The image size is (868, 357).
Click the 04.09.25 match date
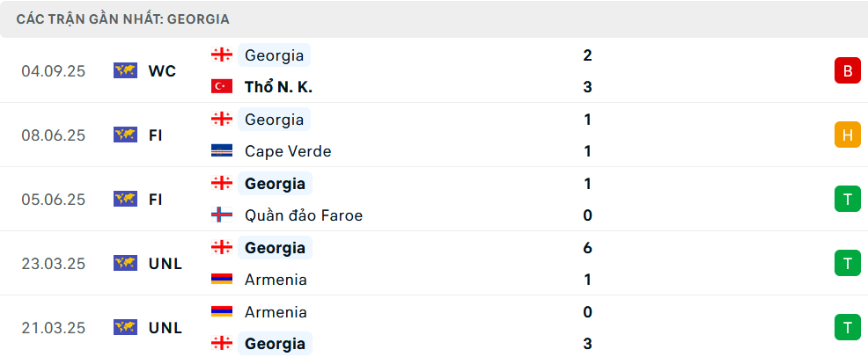coord(53,71)
